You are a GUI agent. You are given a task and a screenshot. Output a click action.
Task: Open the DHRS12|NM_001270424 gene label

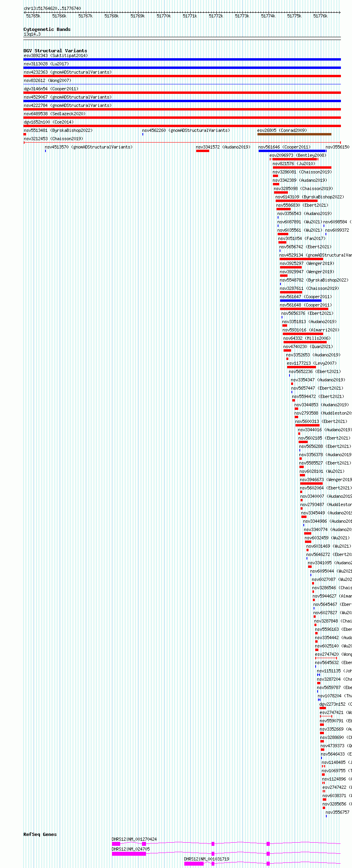(x=134, y=839)
